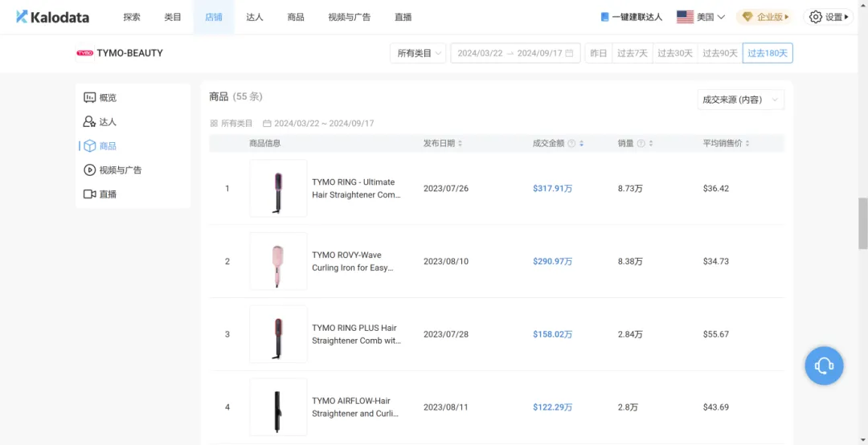Click the 企业版 diamond badge

point(764,17)
